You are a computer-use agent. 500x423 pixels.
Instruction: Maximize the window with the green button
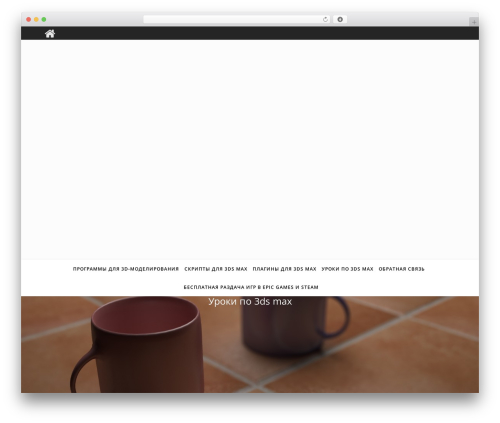[x=44, y=19]
